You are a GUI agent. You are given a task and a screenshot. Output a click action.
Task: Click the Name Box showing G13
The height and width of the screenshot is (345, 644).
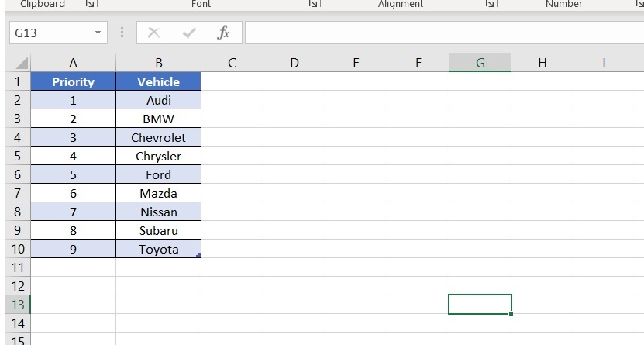point(58,33)
